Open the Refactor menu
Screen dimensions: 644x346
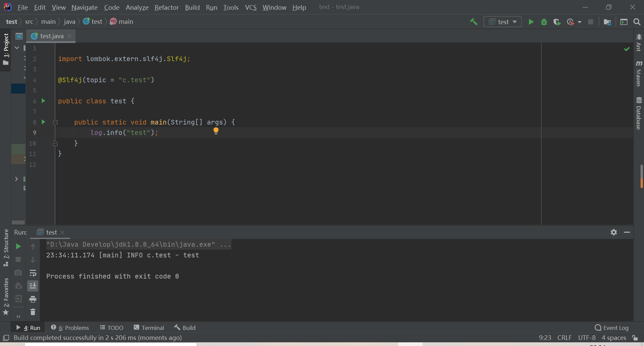tap(166, 7)
